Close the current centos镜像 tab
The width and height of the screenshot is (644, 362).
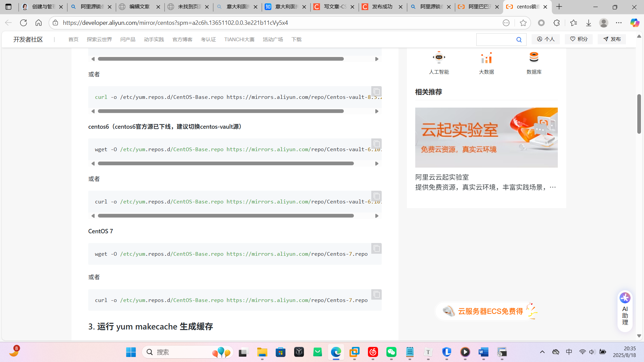(545, 7)
